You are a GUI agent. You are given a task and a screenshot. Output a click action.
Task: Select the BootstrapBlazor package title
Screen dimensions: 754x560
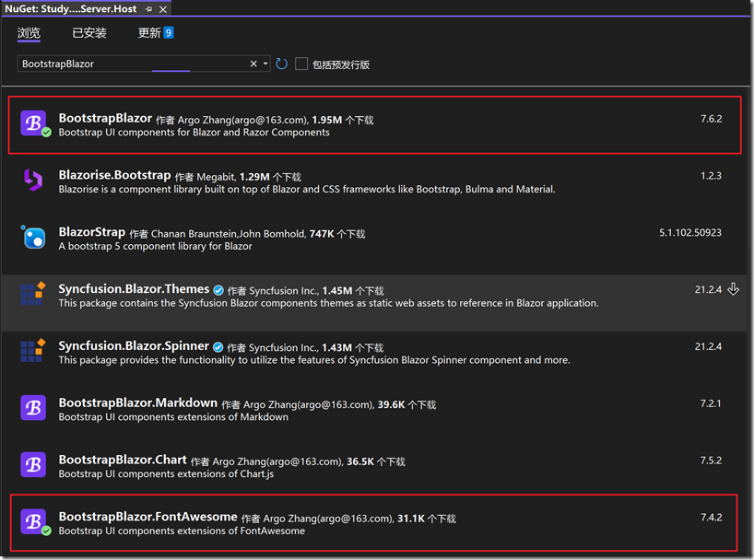click(105, 118)
